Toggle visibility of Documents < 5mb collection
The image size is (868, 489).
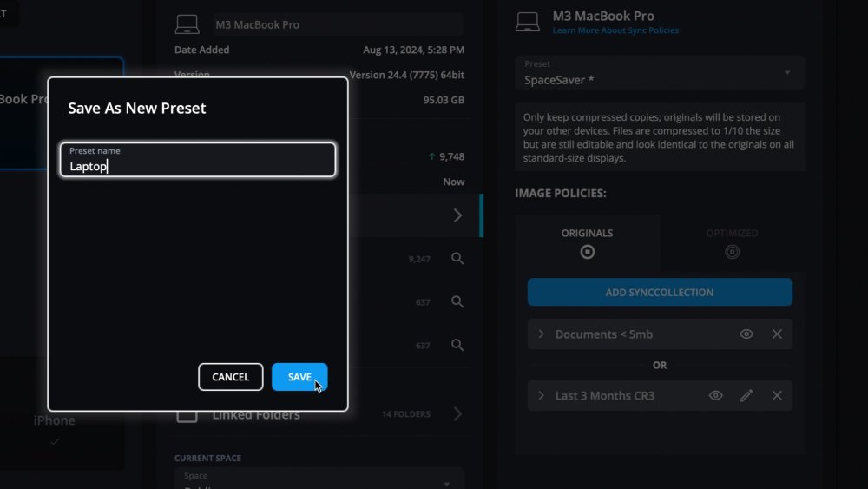coord(746,334)
